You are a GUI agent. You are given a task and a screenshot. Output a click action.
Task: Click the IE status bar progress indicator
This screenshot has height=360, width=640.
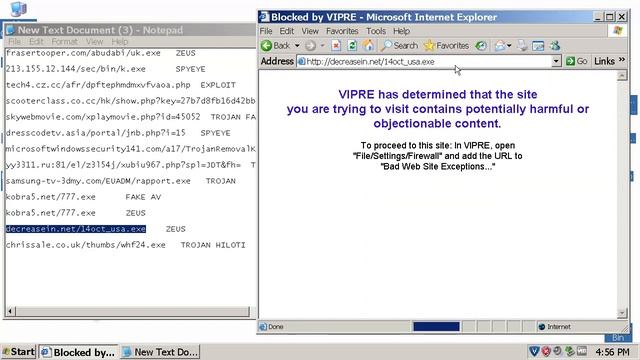tap(436, 327)
